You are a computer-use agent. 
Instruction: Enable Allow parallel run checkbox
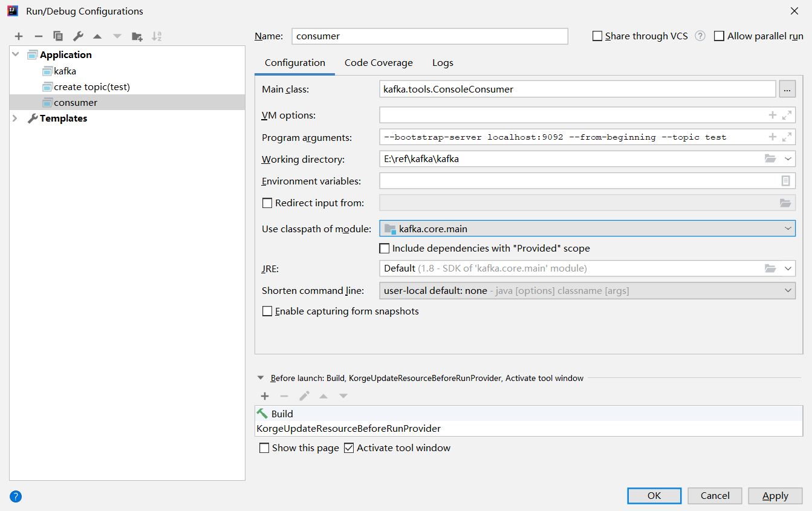719,36
